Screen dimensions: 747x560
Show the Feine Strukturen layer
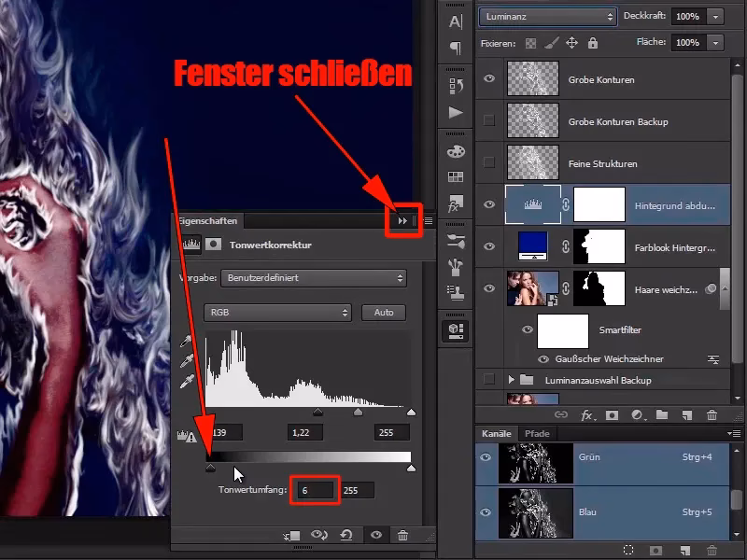pyautogui.click(x=489, y=163)
